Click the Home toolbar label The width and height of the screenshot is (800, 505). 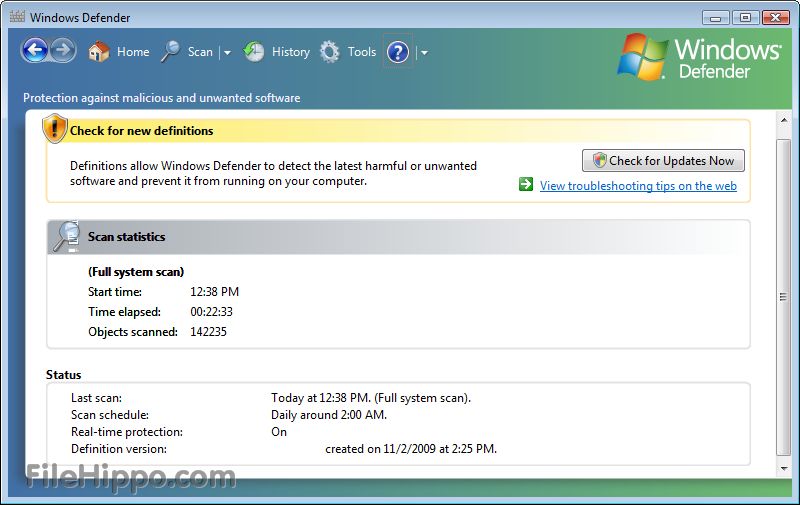pos(133,52)
